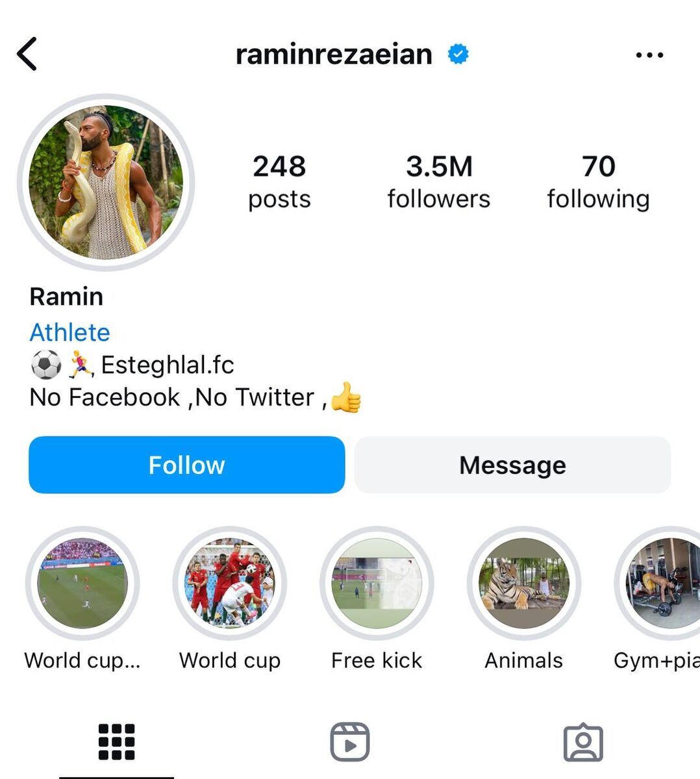The height and width of the screenshot is (779, 700).
Task: Open the 70 following list
Action: pyautogui.click(x=598, y=182)
